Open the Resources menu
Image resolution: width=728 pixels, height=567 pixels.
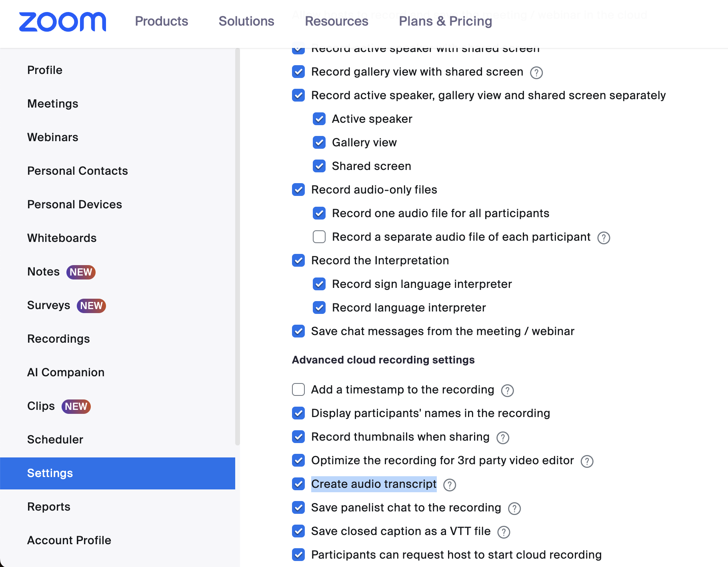(336, 21)
